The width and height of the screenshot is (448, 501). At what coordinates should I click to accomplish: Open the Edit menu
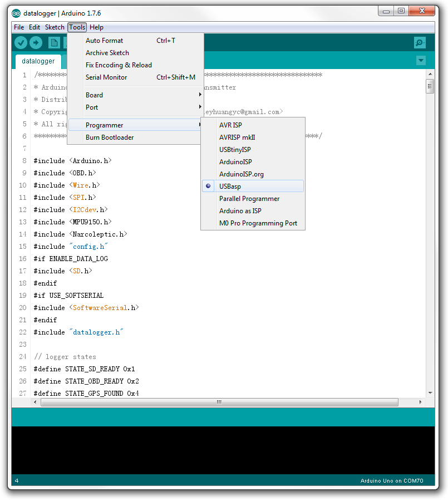click(x=35, y=27)
